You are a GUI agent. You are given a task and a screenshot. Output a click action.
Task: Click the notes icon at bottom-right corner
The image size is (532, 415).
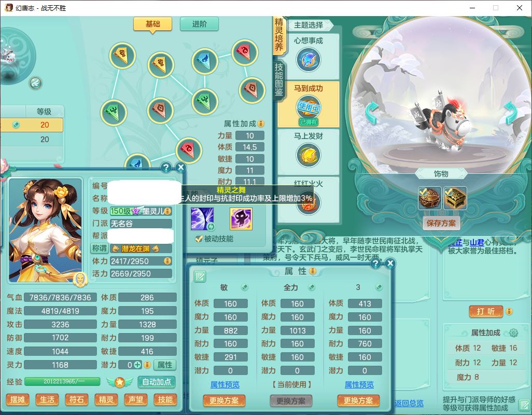point(525,405)
